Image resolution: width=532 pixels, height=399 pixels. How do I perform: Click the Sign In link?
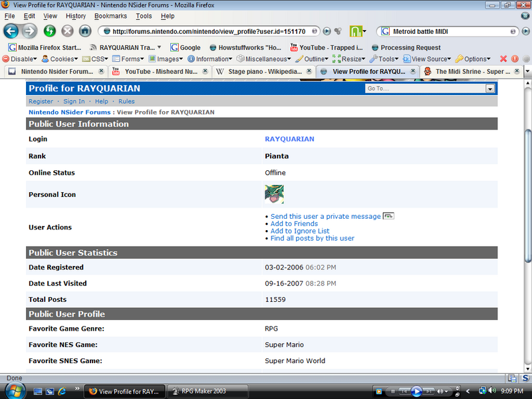(x=74, y=102)
